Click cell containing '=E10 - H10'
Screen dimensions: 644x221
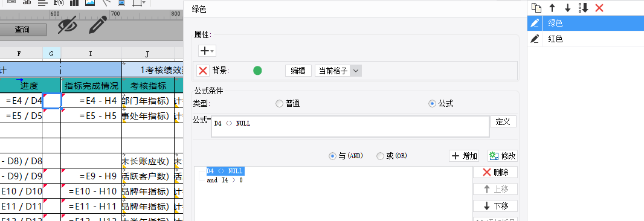91,191
